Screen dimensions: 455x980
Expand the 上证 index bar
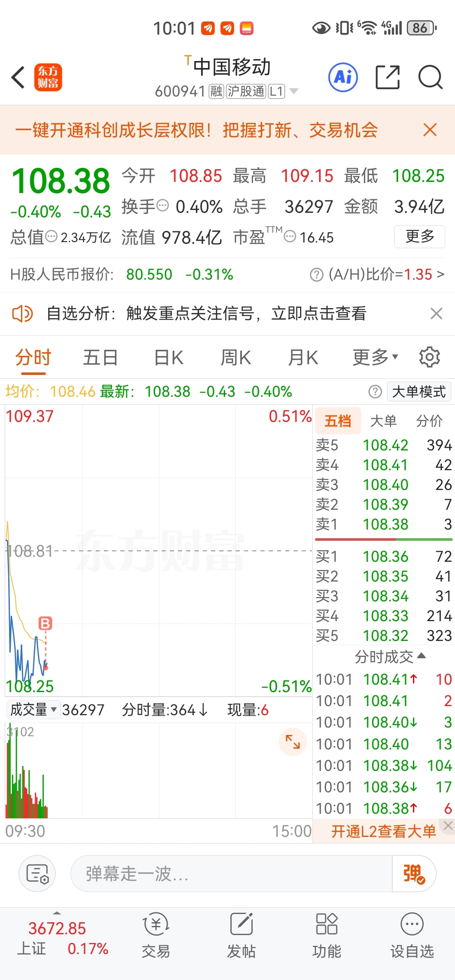click(x=57, y=913)
